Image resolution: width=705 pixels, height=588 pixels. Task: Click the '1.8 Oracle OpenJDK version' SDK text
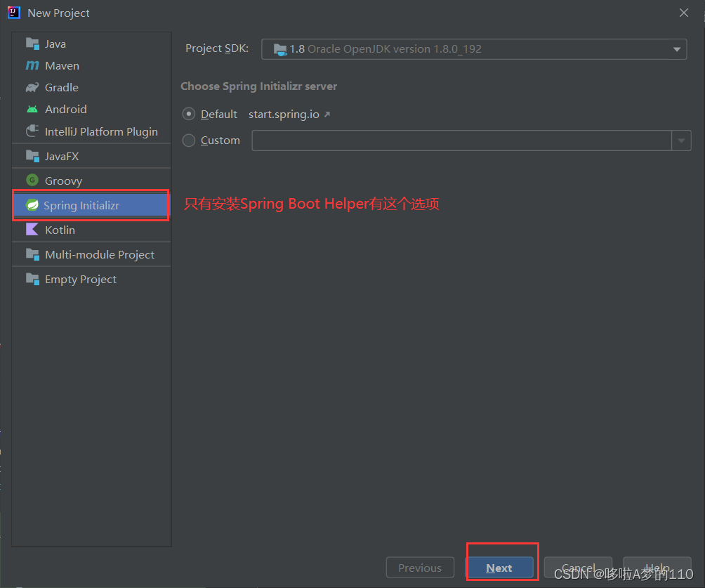coord(386,49)
